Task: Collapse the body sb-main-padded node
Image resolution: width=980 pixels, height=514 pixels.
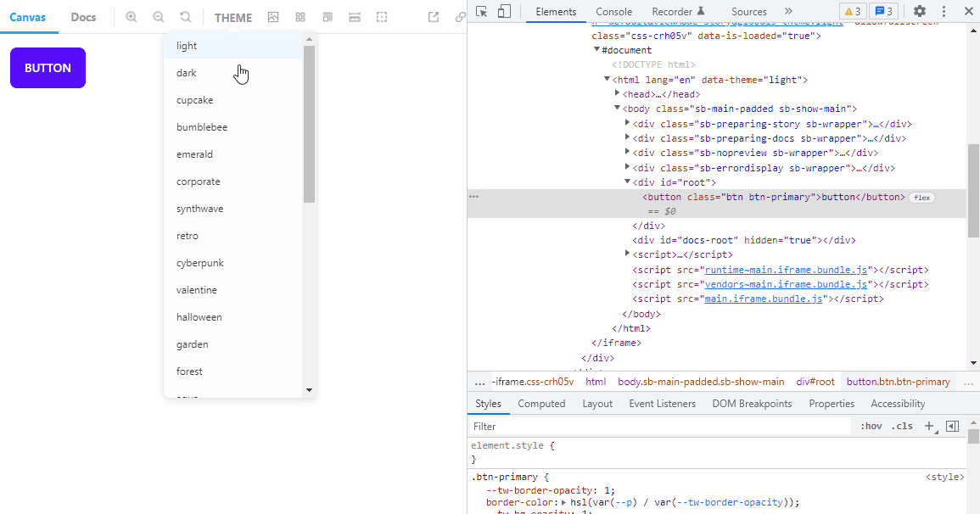Action: [x=617, y=108]
